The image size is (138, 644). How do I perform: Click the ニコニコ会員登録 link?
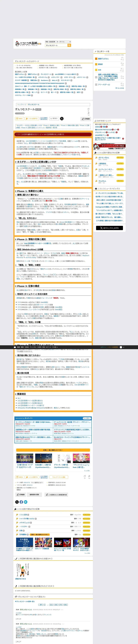point(113,347)
